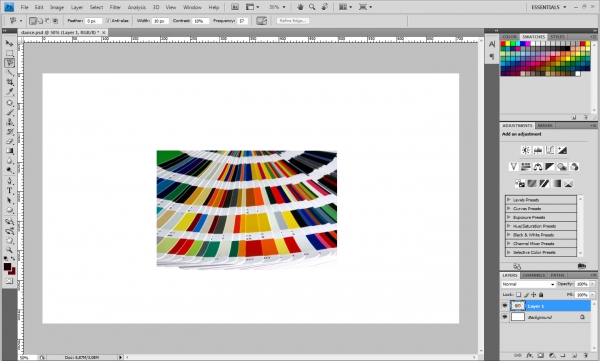
Task: Toggle Quick Mask mode
Action: 9,281
